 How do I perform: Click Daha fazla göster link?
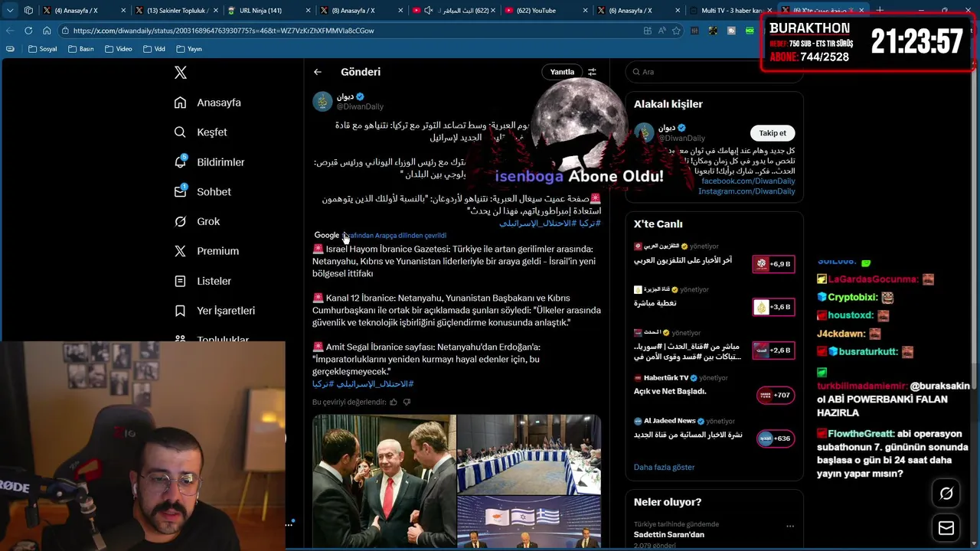pos(664,467)
